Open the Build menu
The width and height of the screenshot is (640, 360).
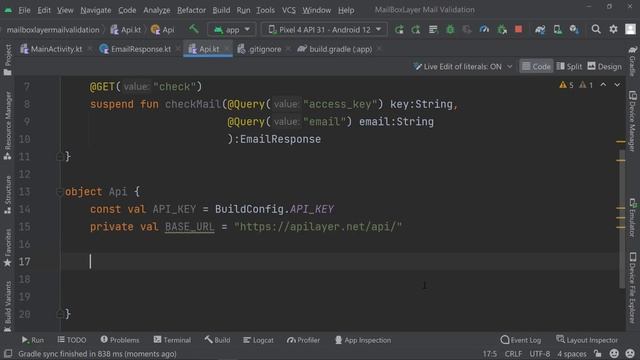pyautogui.click(x=221, y=10)
